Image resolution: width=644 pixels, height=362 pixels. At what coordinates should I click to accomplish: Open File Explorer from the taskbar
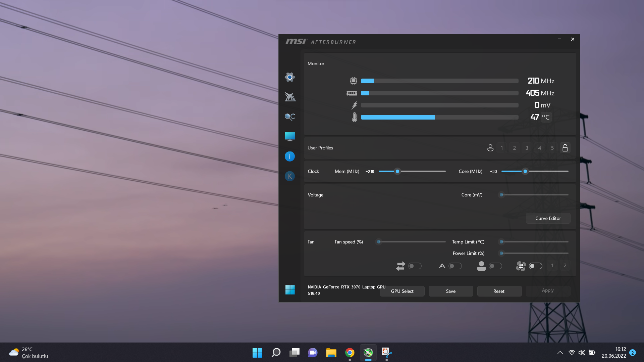tap(331, 352)
